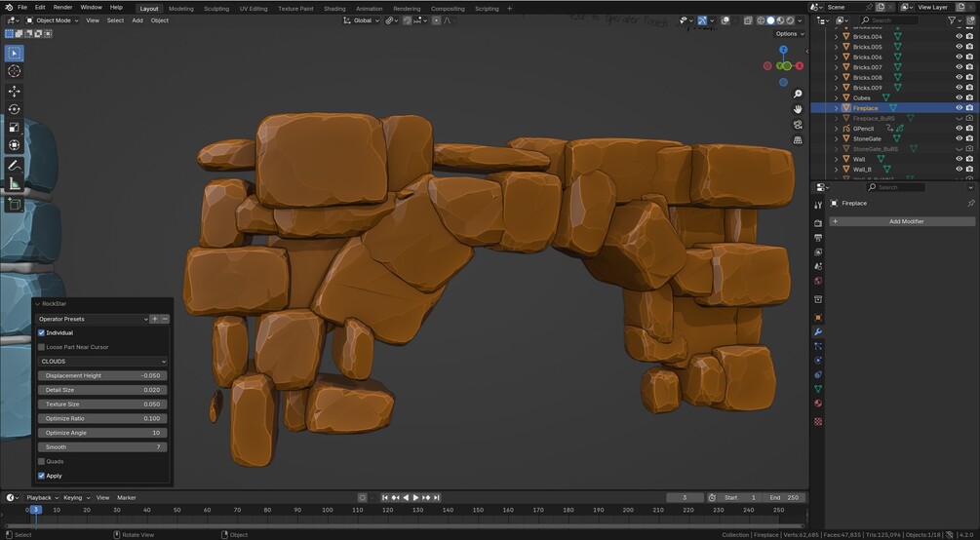
Task: Remove operator preset with minus button
Action: coord(165,319)
